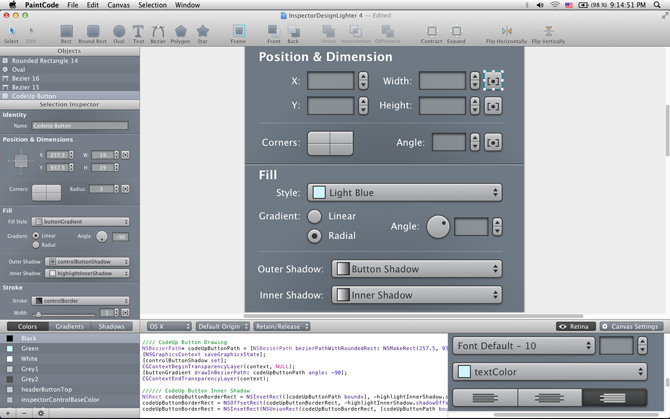Select the Text tool

click(138, 34)
